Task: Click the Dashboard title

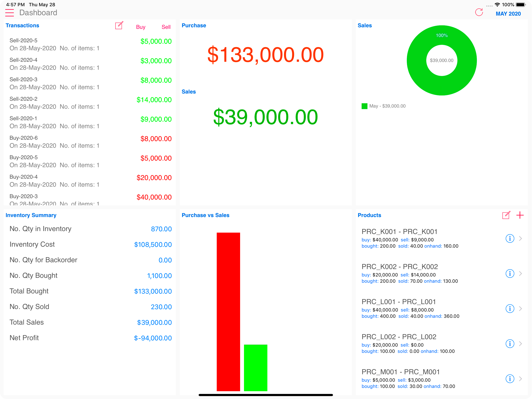Action: pos(38,12)
